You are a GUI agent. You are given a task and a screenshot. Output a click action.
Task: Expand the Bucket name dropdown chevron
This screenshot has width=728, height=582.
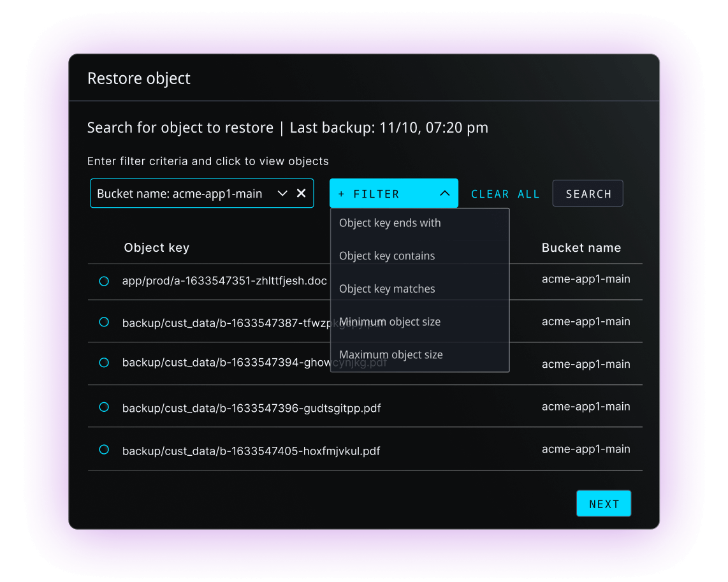282,193
